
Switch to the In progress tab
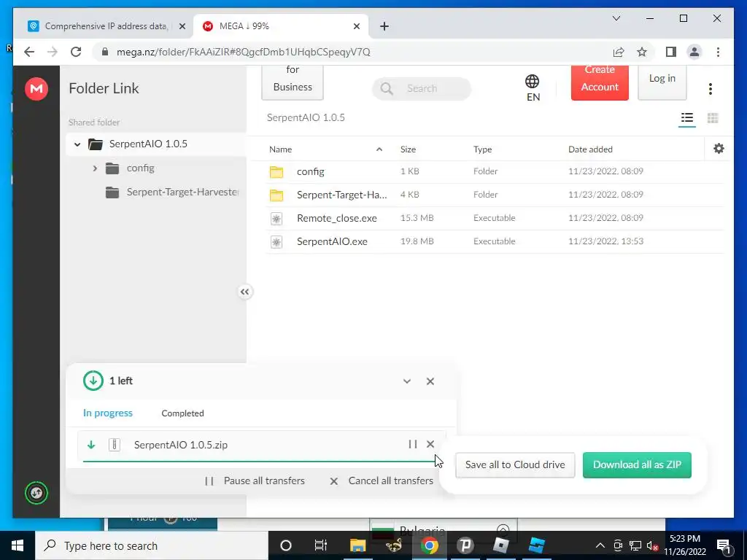[108, 413]
